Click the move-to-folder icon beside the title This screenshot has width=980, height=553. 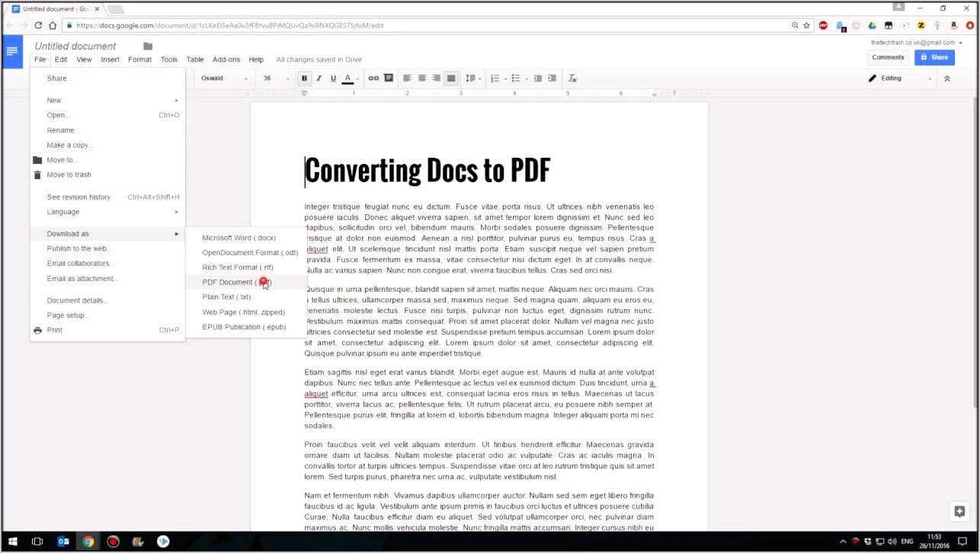(148, 46)
